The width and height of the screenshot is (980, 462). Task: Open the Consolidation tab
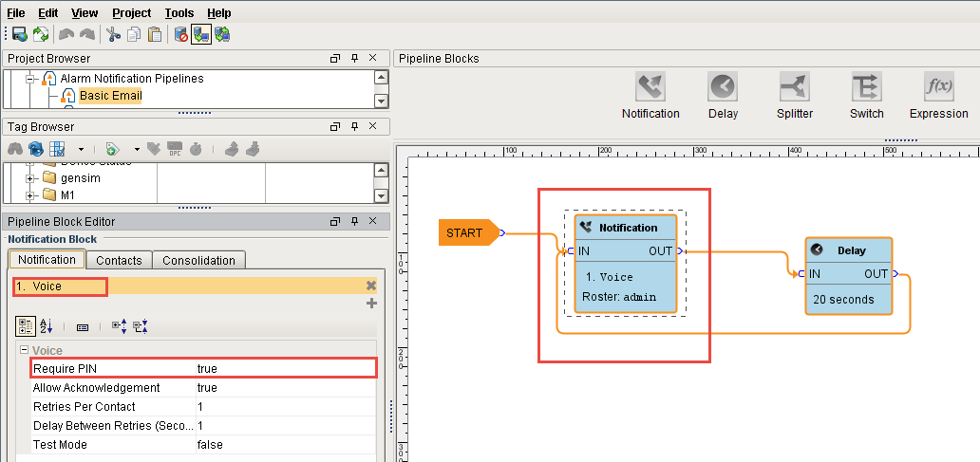click(198, 260)
